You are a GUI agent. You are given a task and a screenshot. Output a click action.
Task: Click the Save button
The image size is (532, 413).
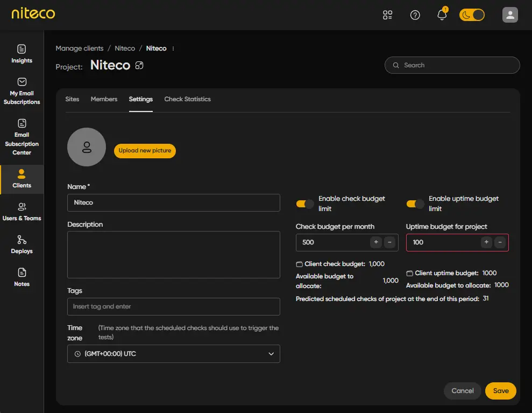click(500, 391)
